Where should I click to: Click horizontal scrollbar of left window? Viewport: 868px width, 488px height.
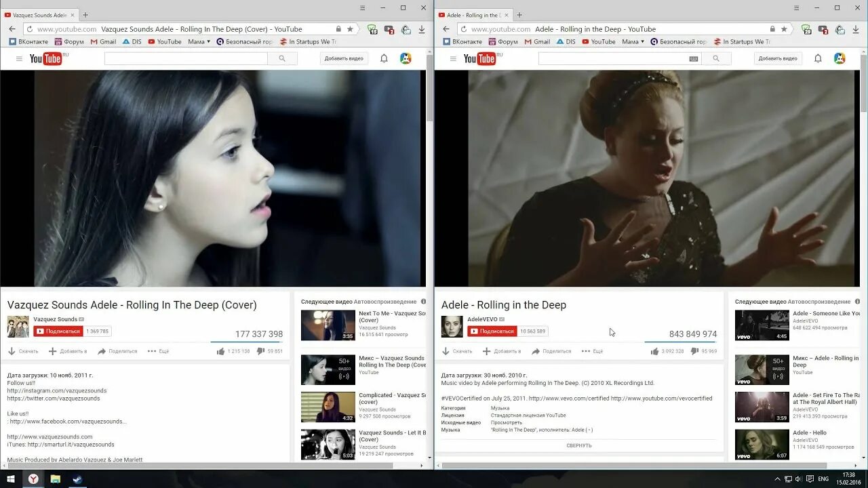(x=201, y=466)
